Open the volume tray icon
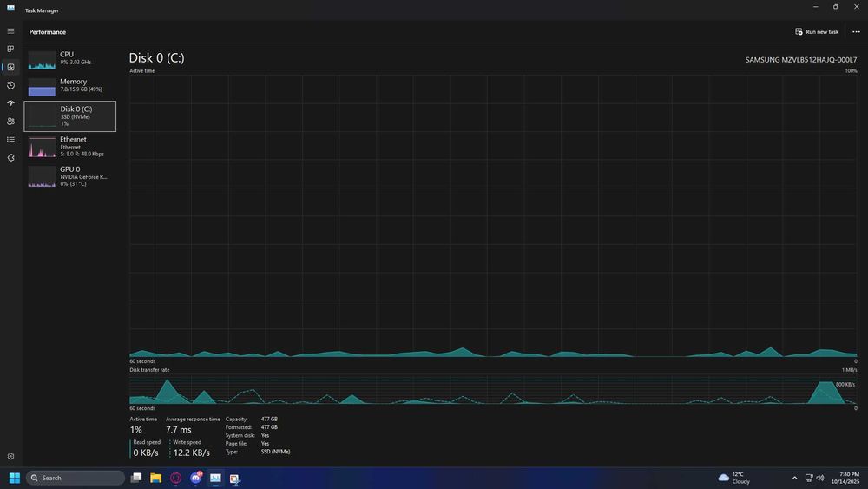The height and width of the screenshot is (489, 868). pos(820,478)
